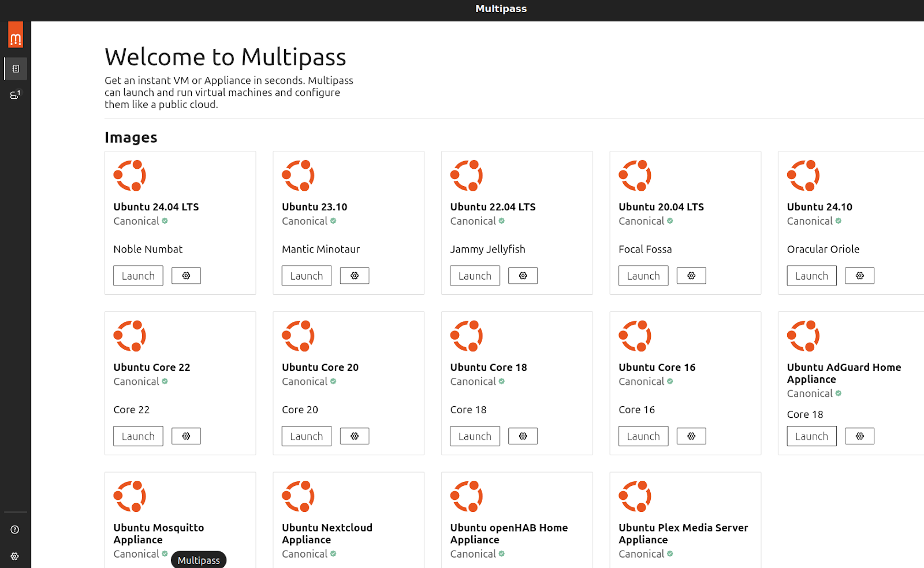Click the Images section heading

click(x=131, y=138)
